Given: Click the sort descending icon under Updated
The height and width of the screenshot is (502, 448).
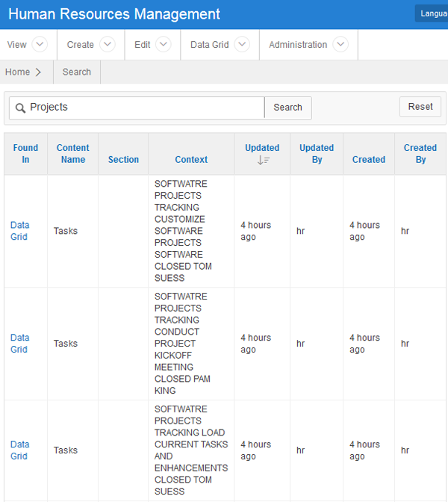Looking at the screenshot, I should click(263, 160).
